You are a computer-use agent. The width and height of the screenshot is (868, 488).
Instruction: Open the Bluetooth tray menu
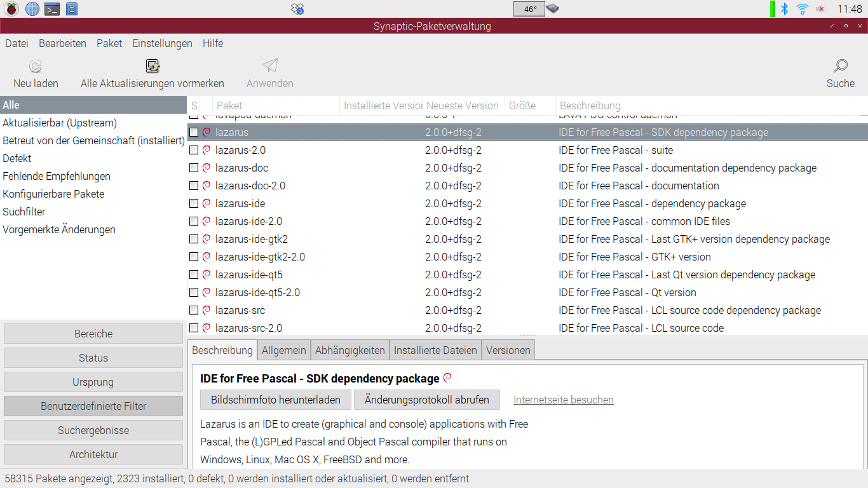(x=784, y=9)
